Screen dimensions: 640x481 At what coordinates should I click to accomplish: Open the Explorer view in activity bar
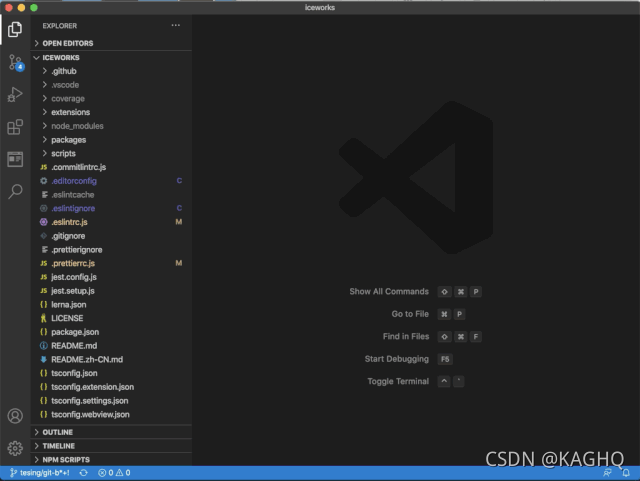(15, 29)
